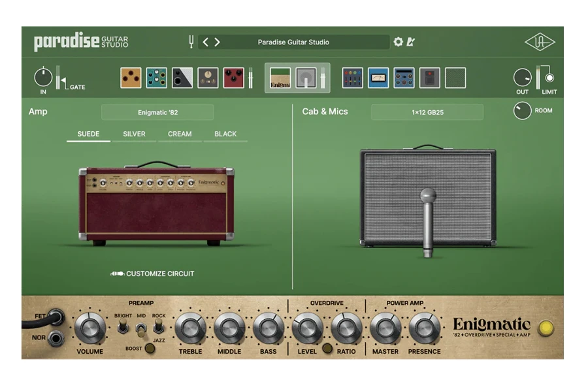The height and width of the screenshot is (376, 588).
Task: Click the GATE threshold flag marker
Action: tap(63, 80)
